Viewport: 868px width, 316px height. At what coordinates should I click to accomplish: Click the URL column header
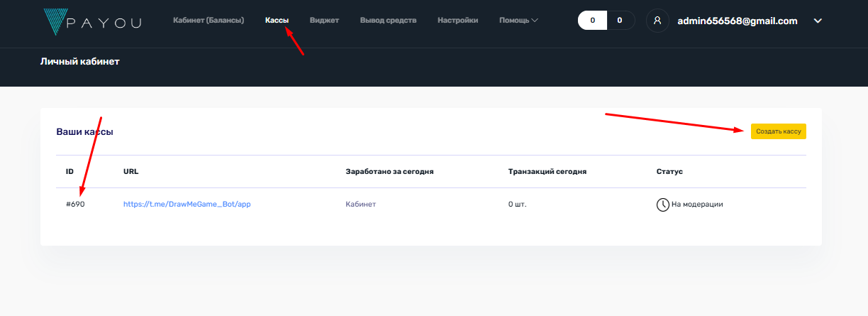pyautogui.click(x=130, y=172)
